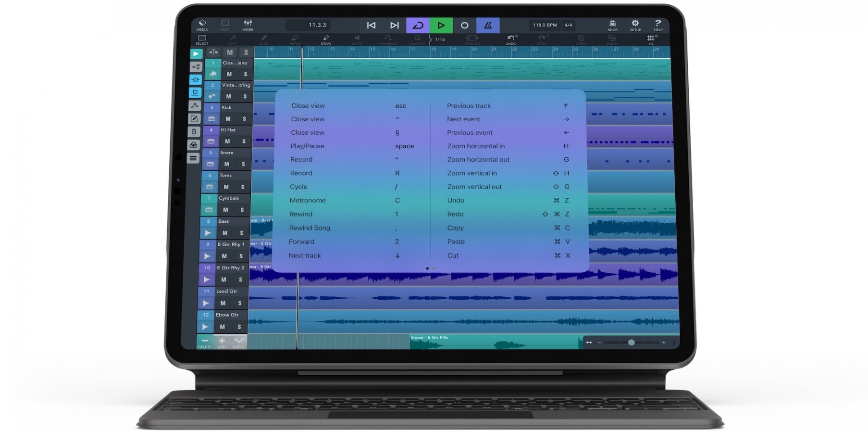Open the 1/4 grid snap selector
The image size is (868, 433).
(651, 39)
